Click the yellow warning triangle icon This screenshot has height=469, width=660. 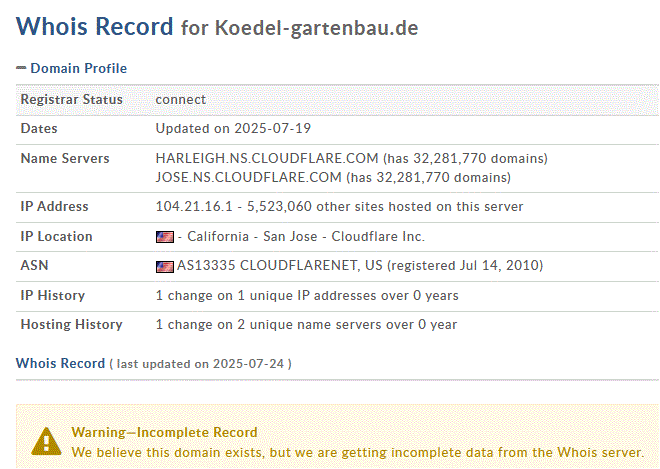click(x=45, y=440)
